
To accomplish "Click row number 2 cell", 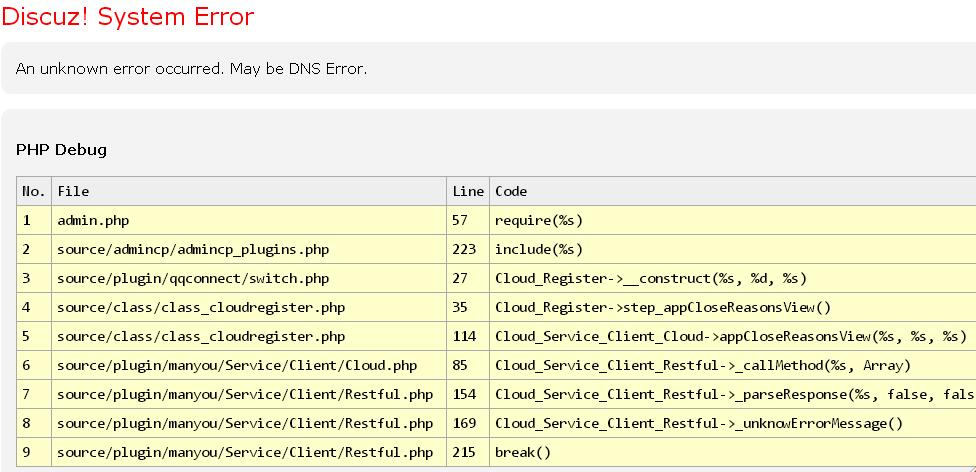I will coord(34,250).
